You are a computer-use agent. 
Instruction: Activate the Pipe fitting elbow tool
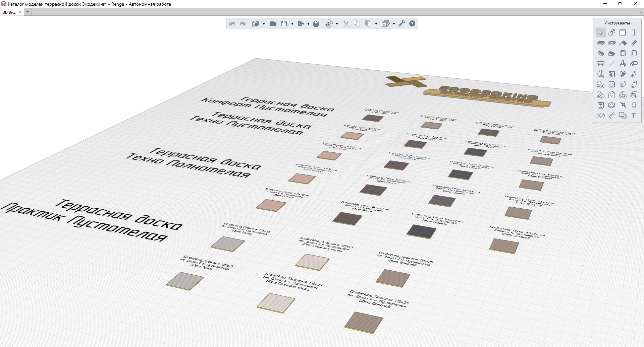click(634, 74)
